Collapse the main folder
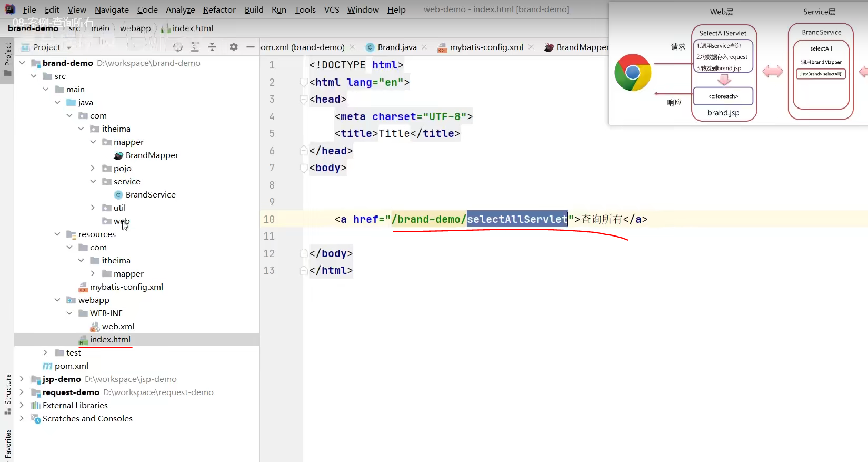This screenshot has width=868, height=462. coord(46,89)
